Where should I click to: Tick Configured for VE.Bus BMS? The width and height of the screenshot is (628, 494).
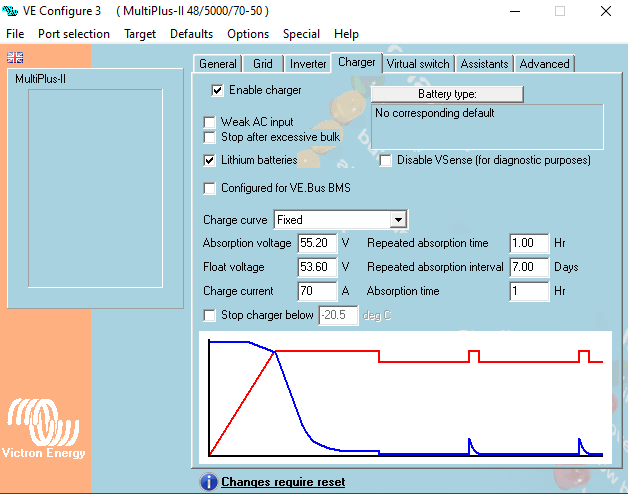tap(209, 188)
